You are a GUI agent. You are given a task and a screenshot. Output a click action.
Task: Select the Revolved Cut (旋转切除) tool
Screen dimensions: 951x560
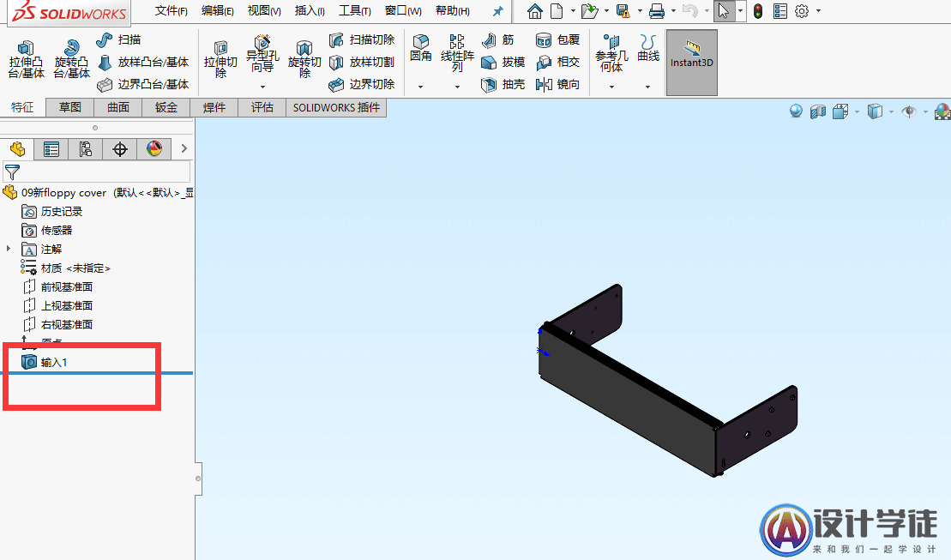[304, 59]
